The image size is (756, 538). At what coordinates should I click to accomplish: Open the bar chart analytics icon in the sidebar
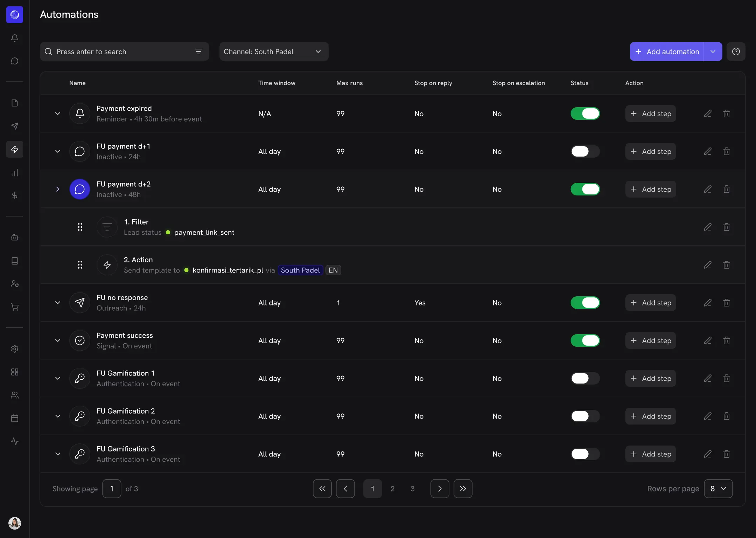click(x=15, y=172)
